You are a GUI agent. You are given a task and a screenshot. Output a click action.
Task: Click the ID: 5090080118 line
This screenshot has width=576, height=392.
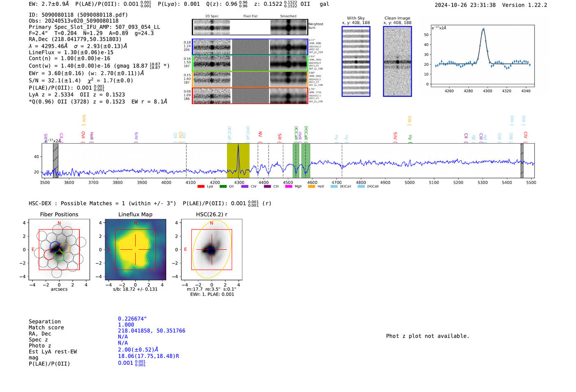tap(78, 15)
